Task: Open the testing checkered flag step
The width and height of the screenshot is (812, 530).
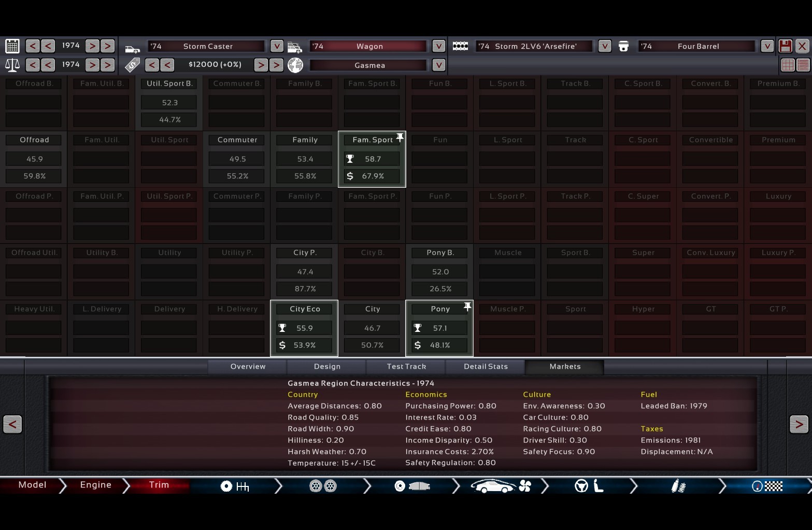Action: click(x=767, y=486)
